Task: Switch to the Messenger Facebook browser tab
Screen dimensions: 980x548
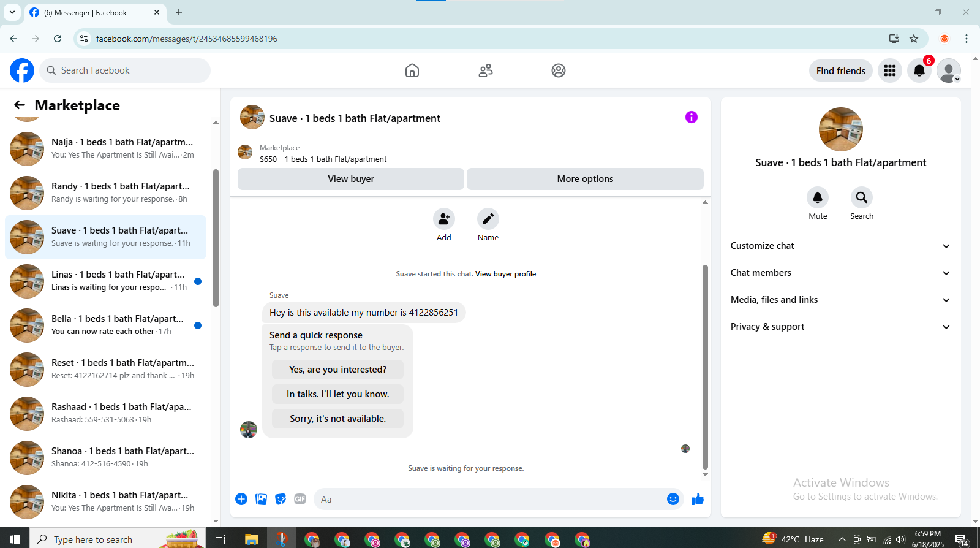Action: 95,12
